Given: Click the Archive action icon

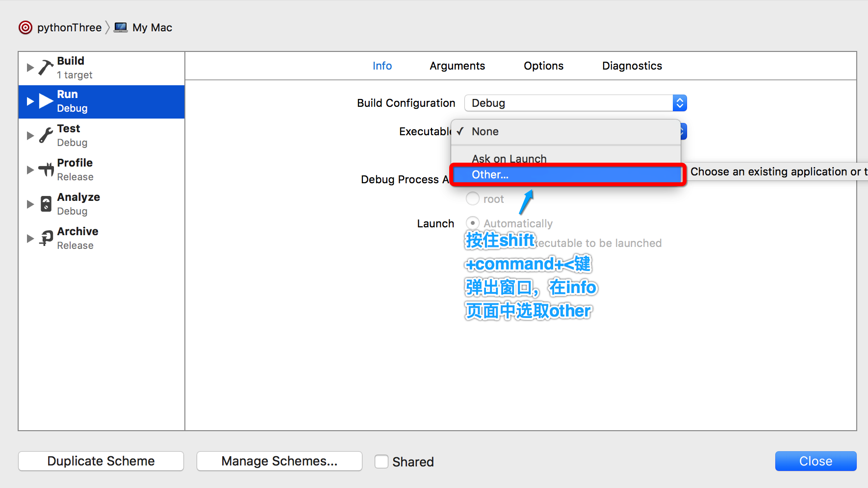Looking at the screenshot, I should pos(46,238).
